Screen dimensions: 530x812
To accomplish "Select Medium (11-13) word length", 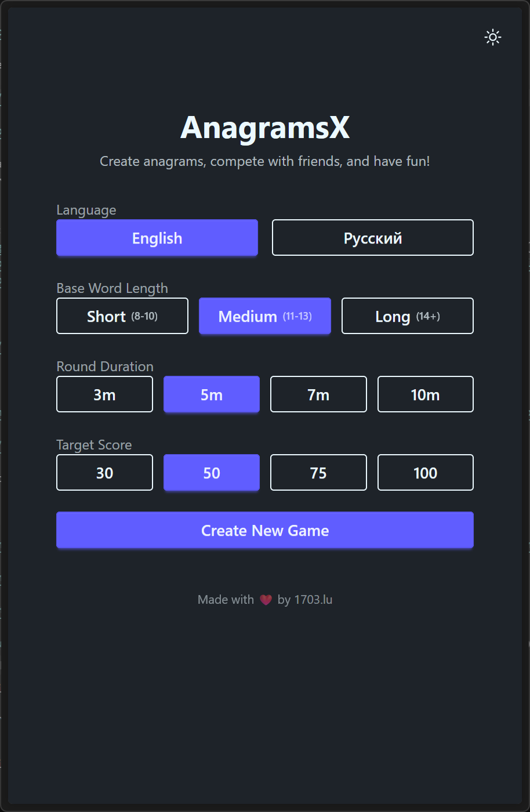I will [265, 316].
